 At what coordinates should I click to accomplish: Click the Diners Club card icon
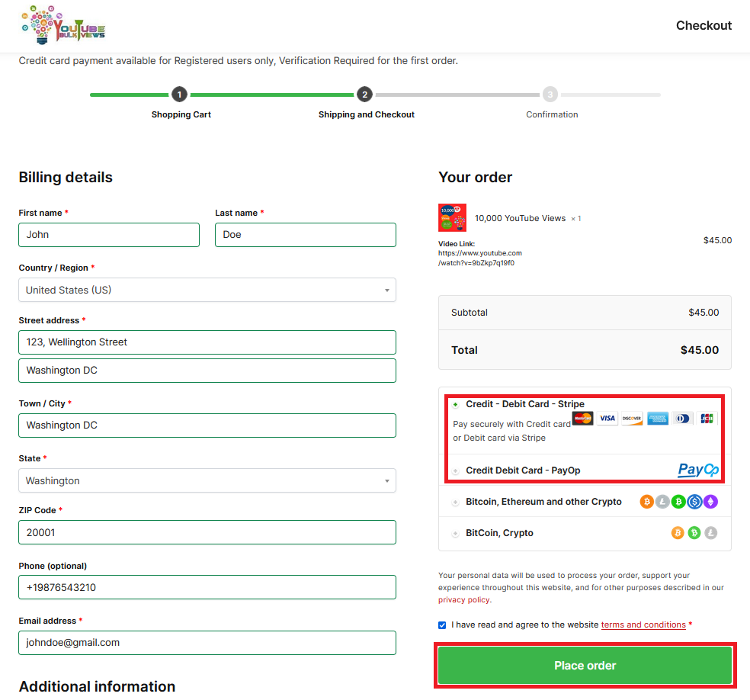[683, 418]
